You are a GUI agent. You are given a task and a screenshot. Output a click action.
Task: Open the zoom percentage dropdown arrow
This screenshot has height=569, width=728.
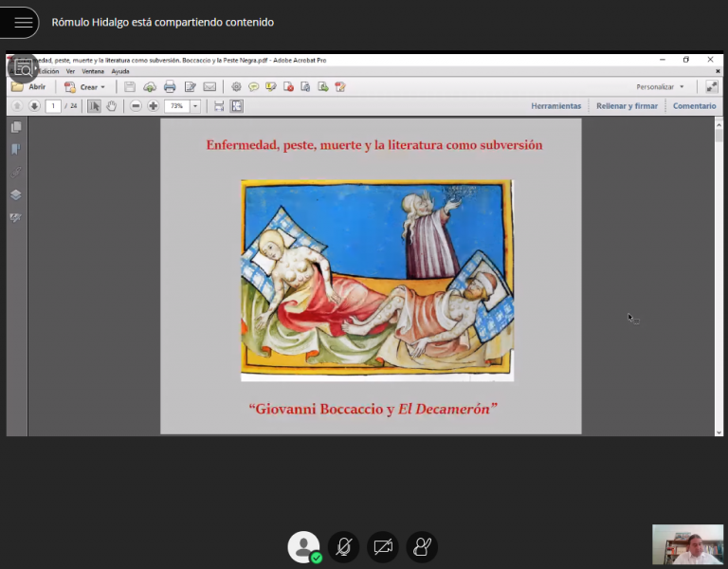[x=195, y=106]
